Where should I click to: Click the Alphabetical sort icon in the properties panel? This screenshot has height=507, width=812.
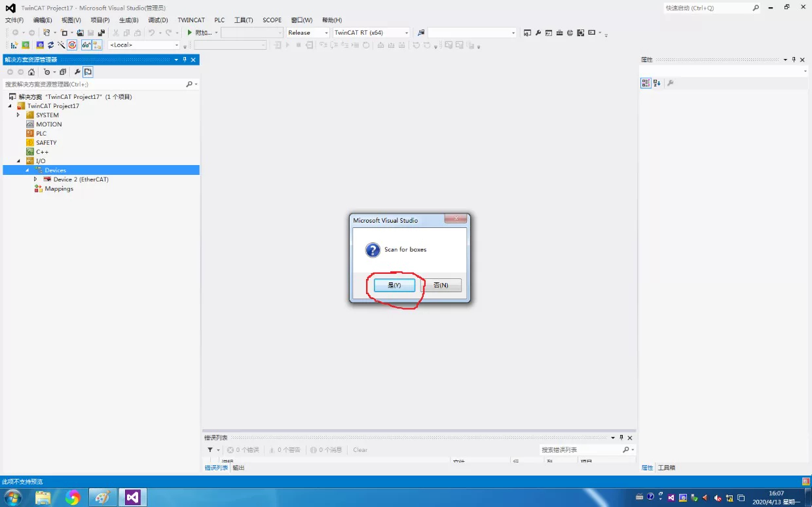click(x=657, y=83)
